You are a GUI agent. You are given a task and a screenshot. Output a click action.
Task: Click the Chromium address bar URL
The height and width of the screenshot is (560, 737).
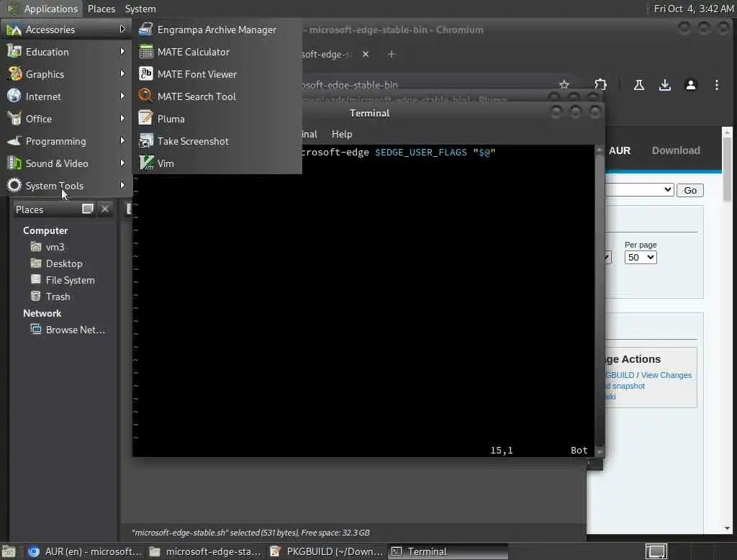coord(349,85)
